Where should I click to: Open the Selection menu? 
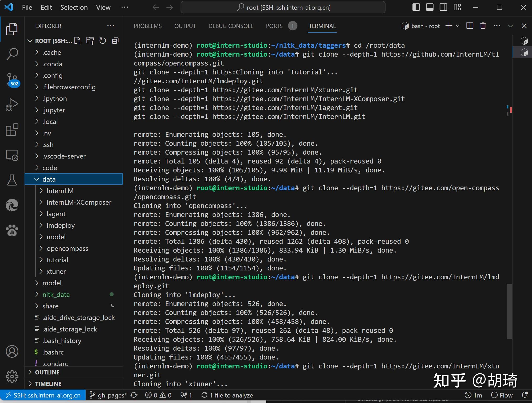[x=74, y=7]
